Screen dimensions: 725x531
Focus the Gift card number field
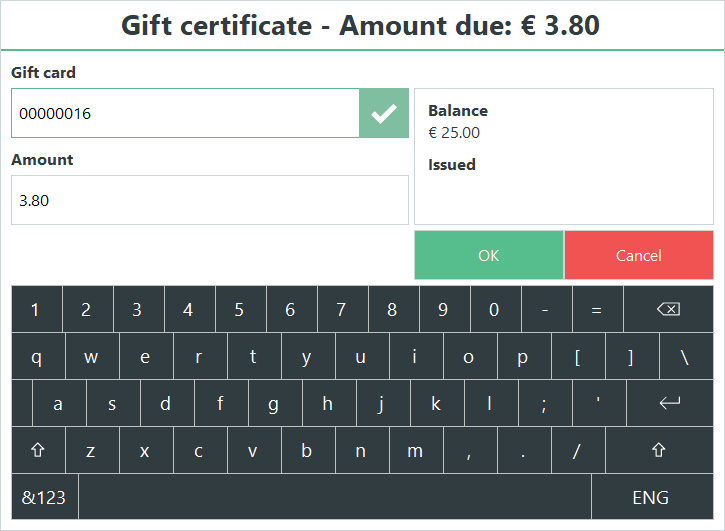point(185,113)
